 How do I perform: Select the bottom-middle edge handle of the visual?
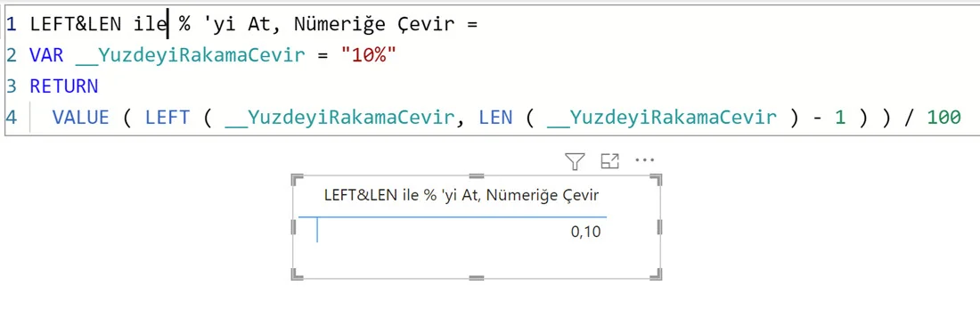[x=477, y=277]
